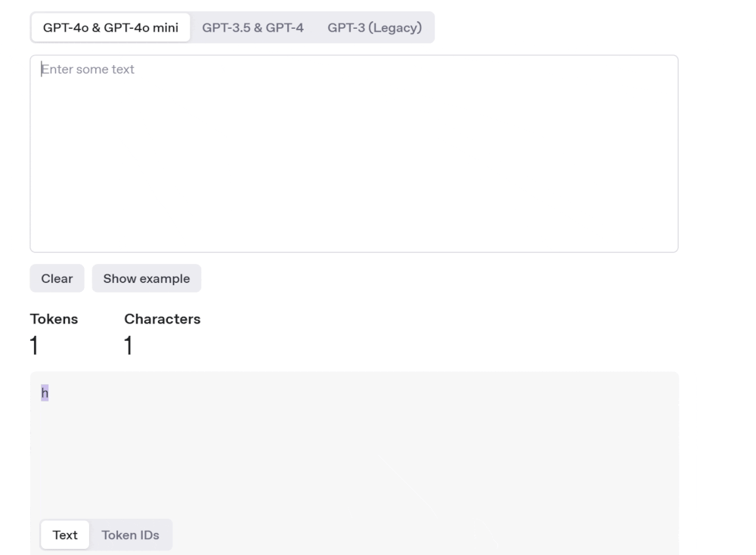Viewport: 756px width, 555px height.
Task: Open the GPT-3 (Legacy) tab
Action: click(375, 27)
